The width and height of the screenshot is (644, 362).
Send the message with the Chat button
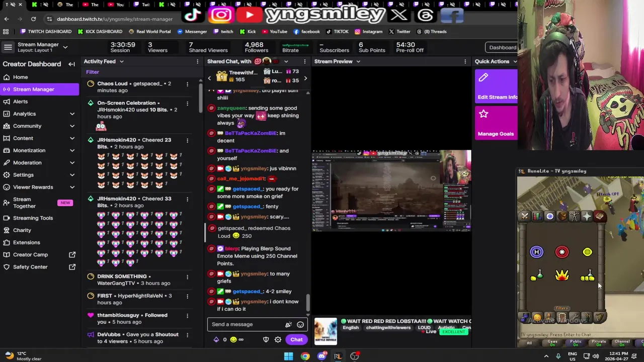pos(296,339)
